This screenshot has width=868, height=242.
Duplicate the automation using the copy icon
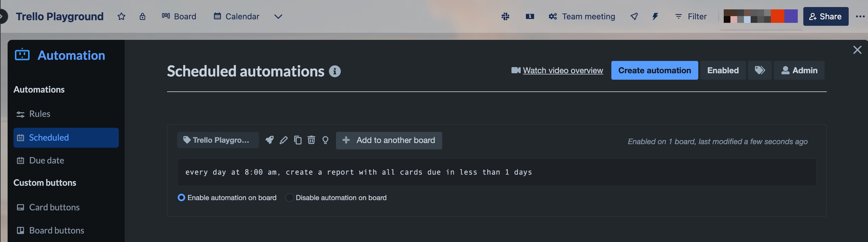[x=298, y=140]
